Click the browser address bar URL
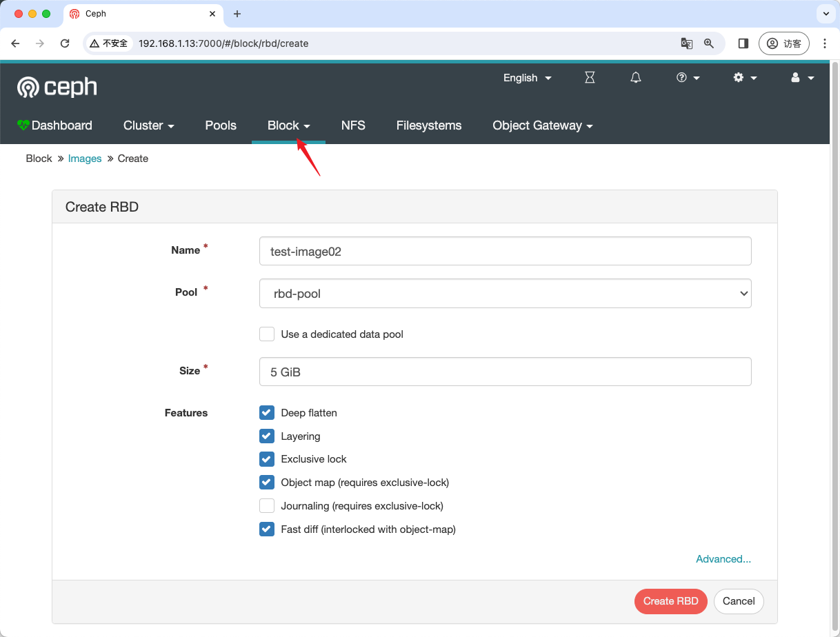Screen dimensions: 840x637 coord(223,43)
